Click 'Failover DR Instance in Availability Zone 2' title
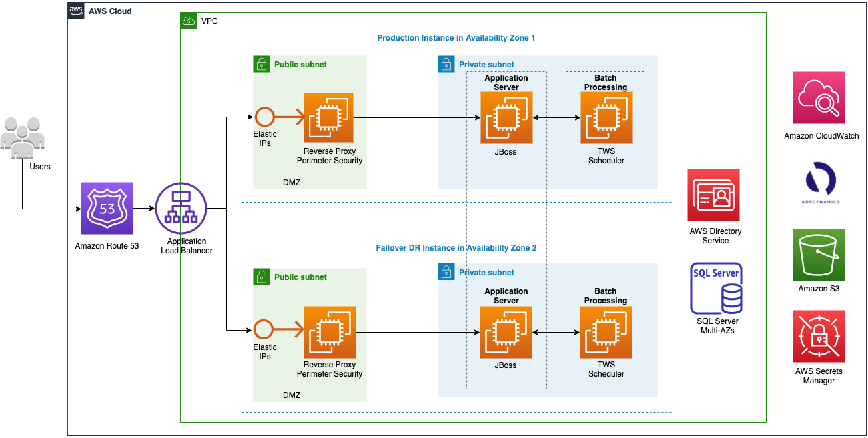Image resolution: width=868 pixels, height=438 pixels. 456,248
